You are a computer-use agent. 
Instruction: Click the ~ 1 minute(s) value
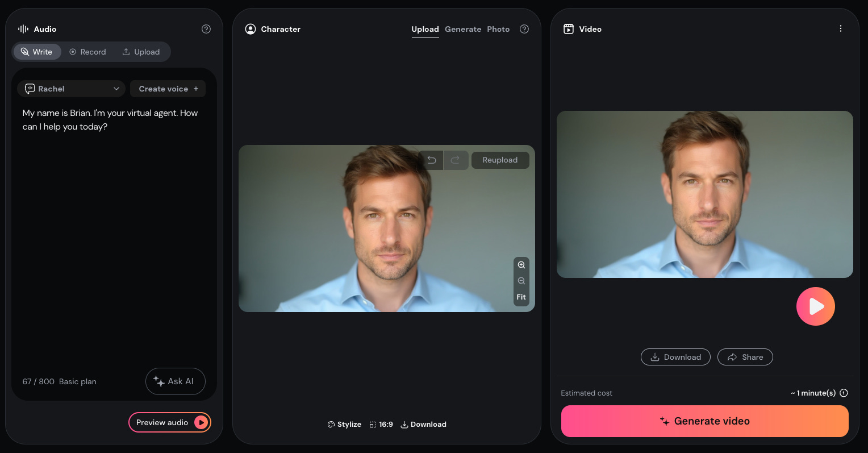[x=813, y=393]
